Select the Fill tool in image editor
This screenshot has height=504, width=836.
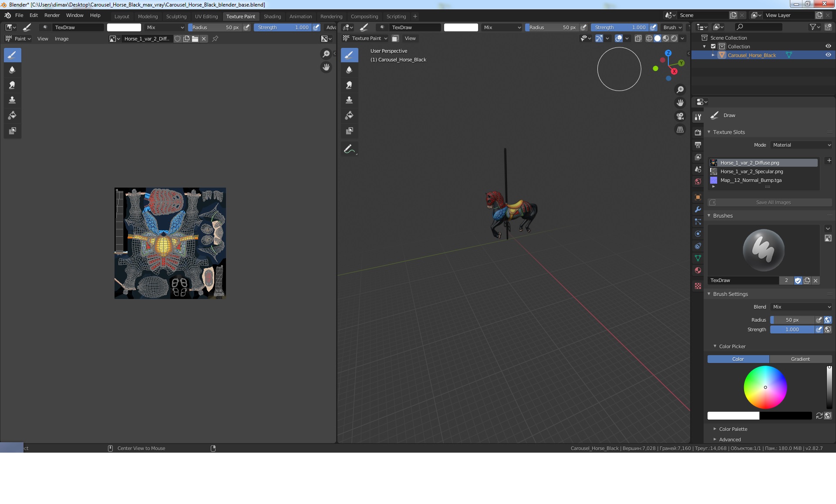point(12,115)
